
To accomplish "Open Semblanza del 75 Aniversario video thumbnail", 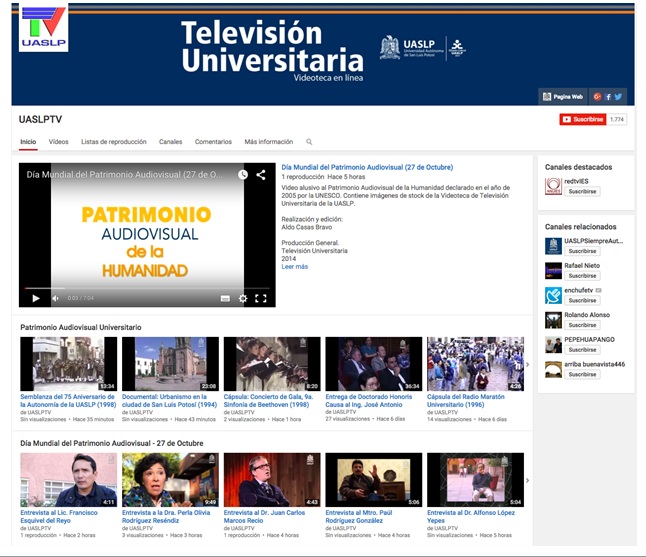I will 69,364.
